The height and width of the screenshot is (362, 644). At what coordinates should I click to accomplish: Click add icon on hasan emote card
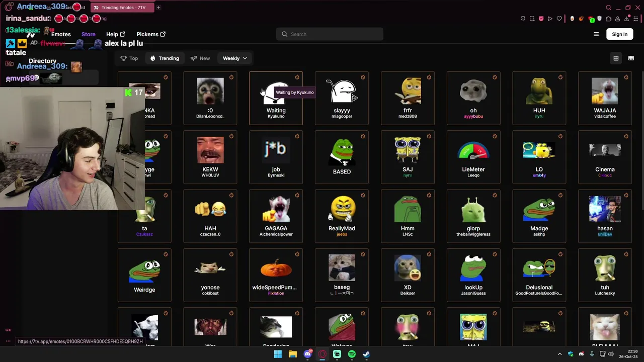pyautogui.click(x=626, y=195)
